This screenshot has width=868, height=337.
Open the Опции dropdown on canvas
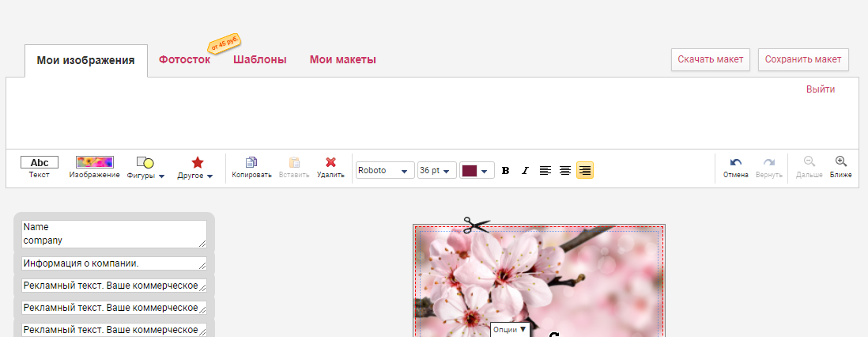click(x=510, y=329)
